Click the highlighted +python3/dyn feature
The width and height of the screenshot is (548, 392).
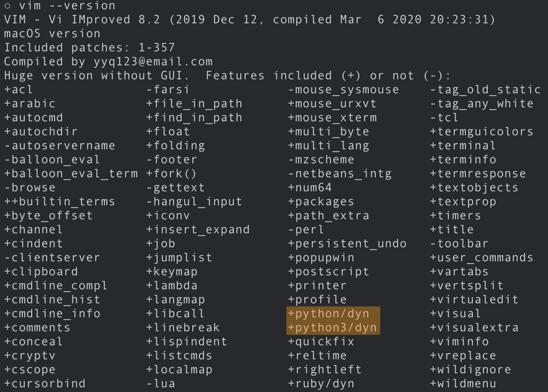(332, 328)
